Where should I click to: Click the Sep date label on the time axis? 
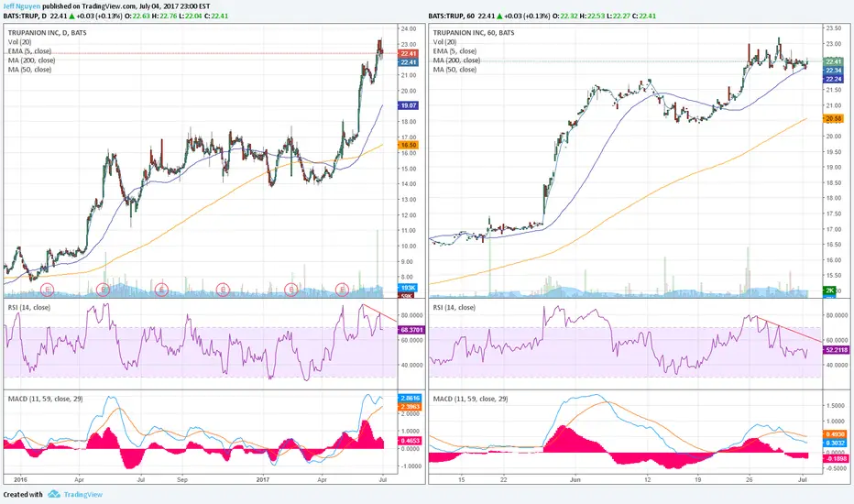[182, 480]
